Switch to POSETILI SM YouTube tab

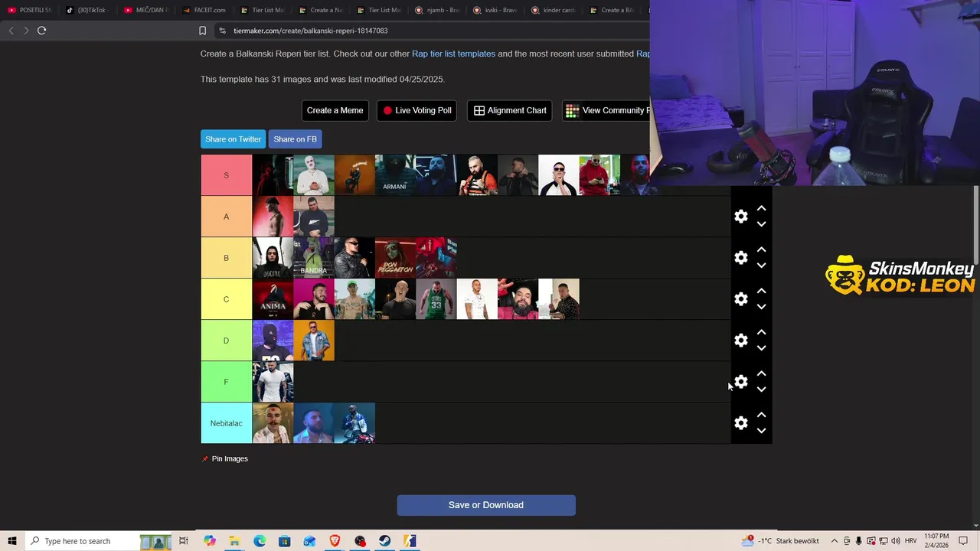[29, 10]
